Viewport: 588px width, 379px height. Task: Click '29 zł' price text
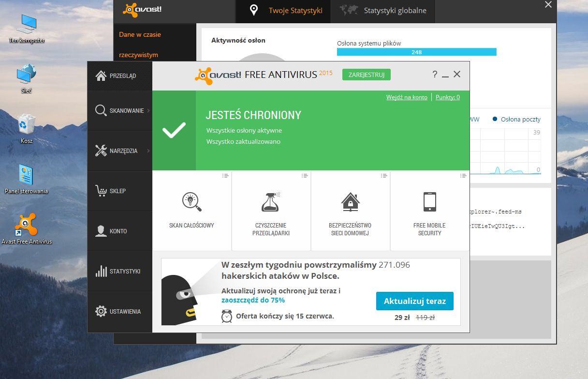402,318
